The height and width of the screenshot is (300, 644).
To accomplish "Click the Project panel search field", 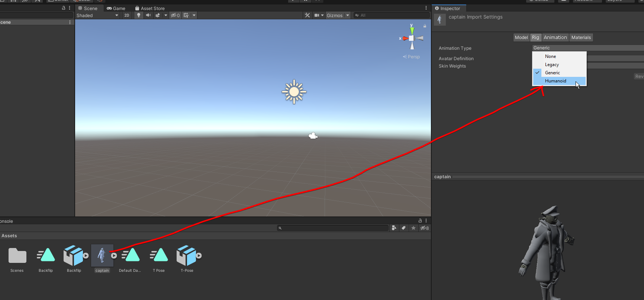I will pos(333,228).
